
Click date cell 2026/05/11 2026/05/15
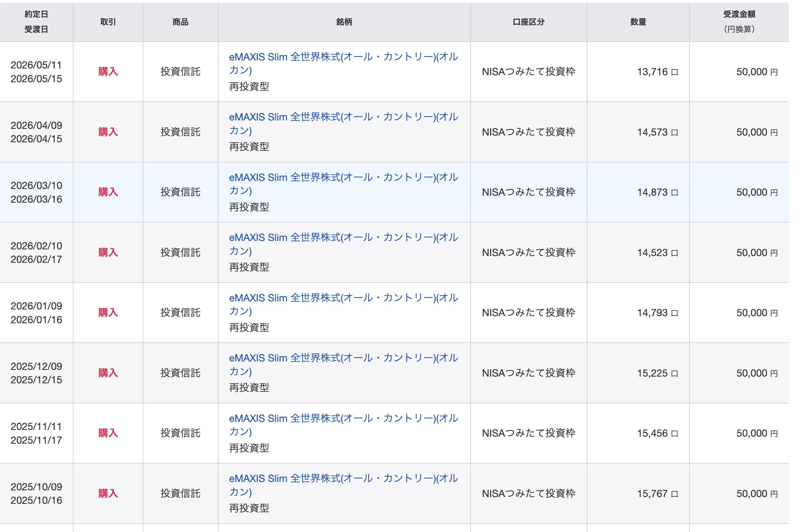[x=36, y=72]
